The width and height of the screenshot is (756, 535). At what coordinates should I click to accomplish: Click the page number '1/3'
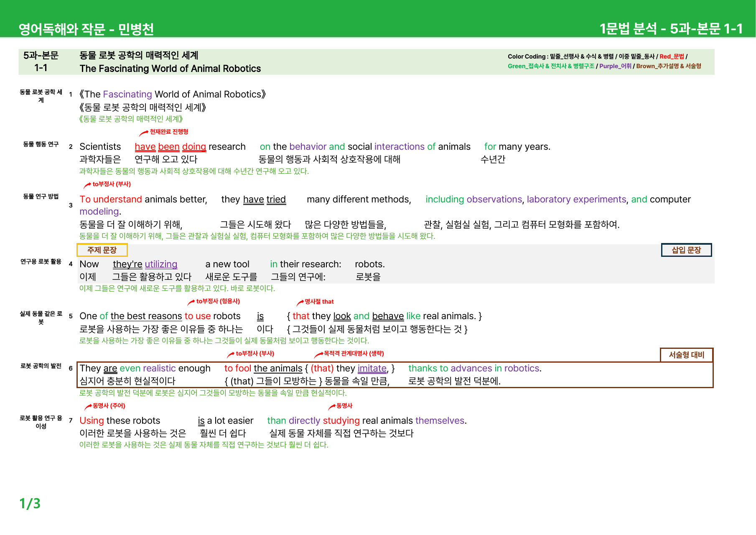[x=30, y=504]
